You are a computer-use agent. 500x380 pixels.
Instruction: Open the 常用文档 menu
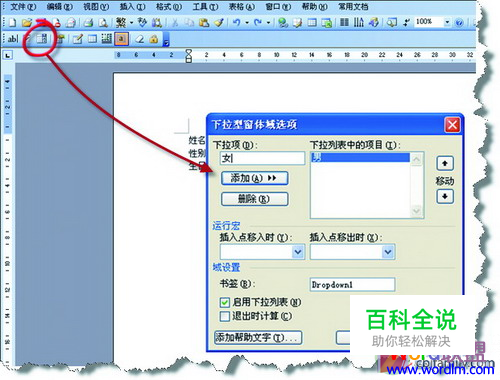pos(353,7)
